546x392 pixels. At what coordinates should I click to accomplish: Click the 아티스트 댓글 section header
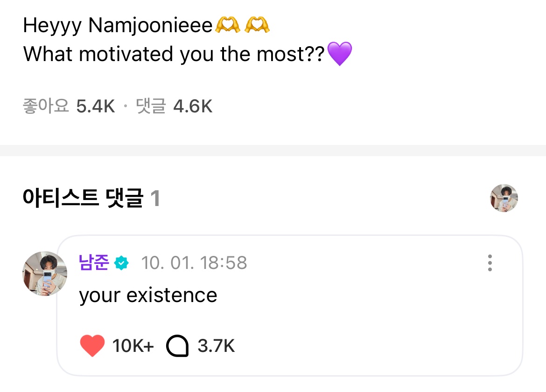(83, 199)
